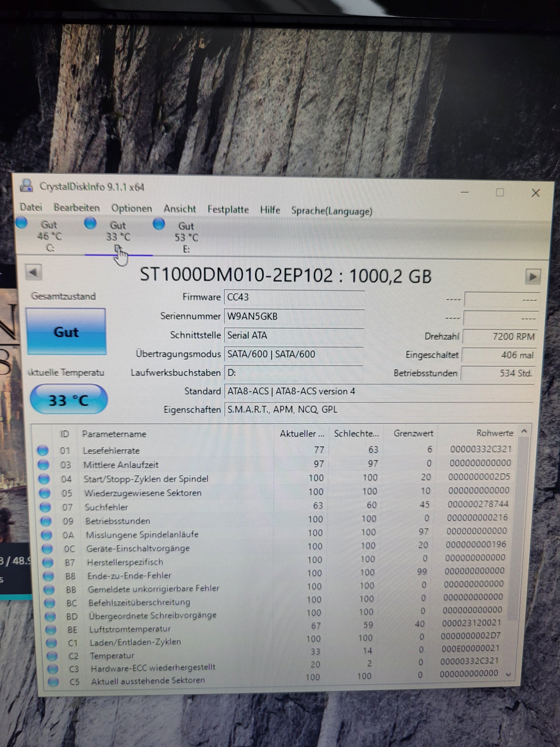
Task: Click the status dot of Lesefehlerrate row
Action: (43, 450)
